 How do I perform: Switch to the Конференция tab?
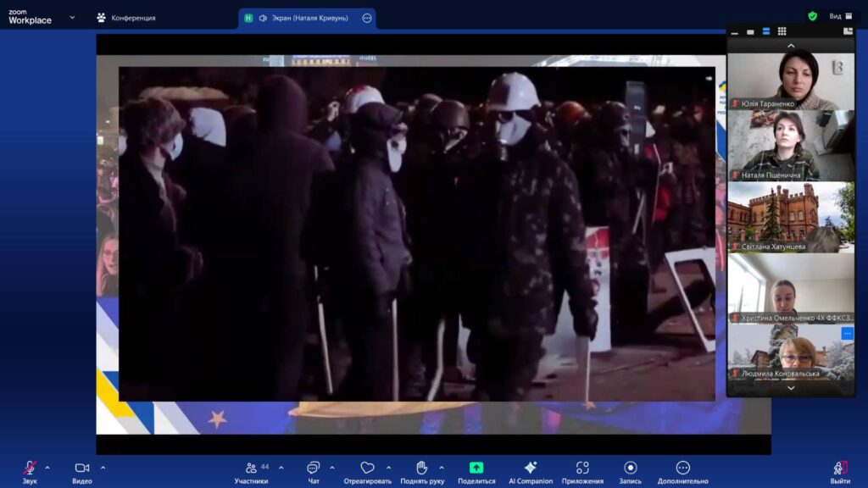click(125, 18)
